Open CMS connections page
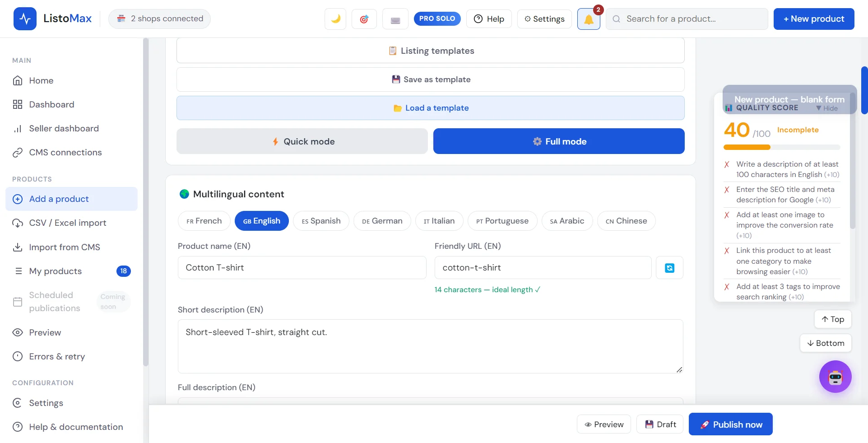 [x=71, y=152]
